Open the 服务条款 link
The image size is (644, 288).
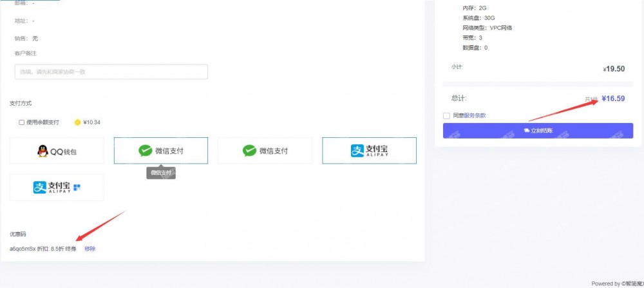(x=475, y=115)
